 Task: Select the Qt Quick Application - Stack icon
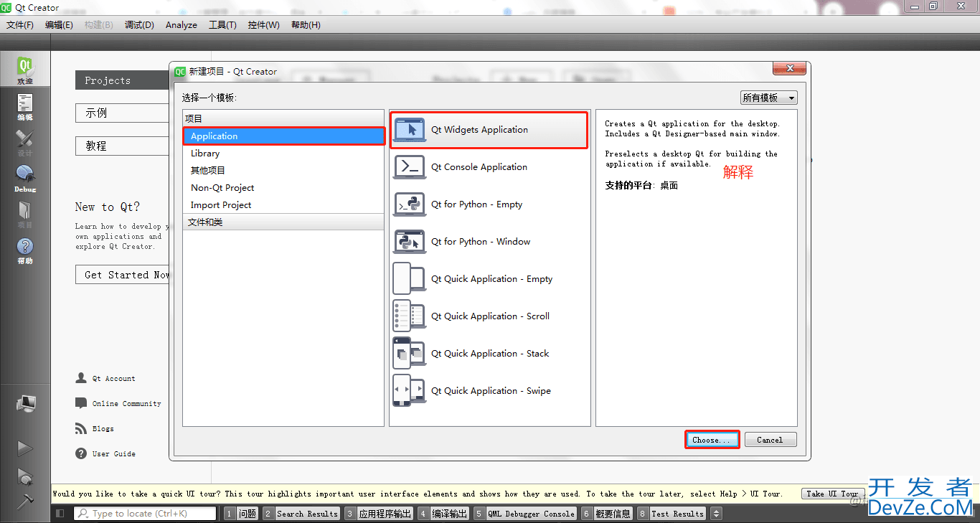click(x=410, y=354)
